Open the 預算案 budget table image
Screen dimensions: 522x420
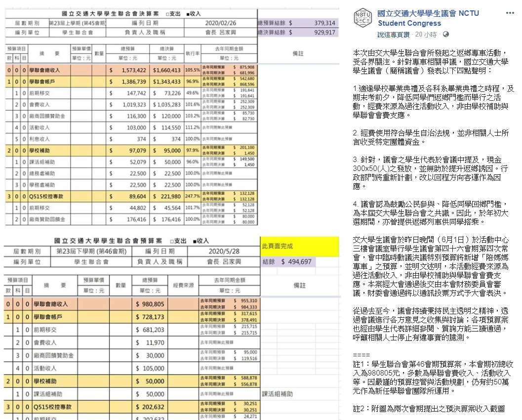click(x=172, y=328)
